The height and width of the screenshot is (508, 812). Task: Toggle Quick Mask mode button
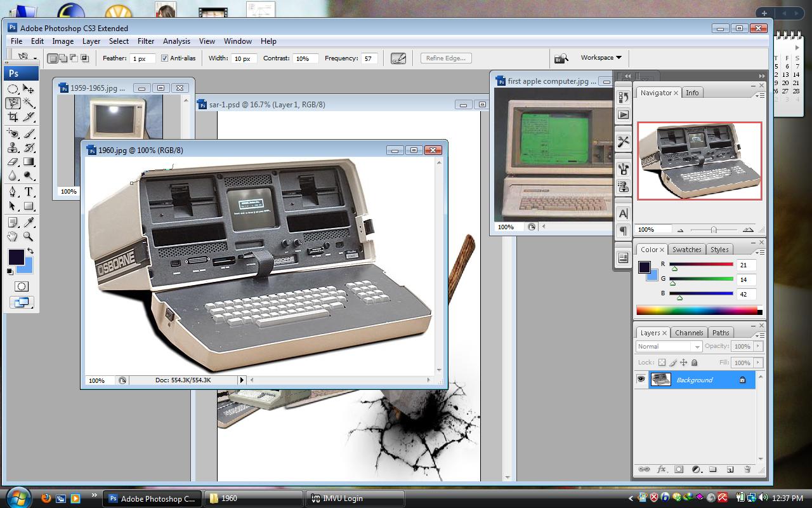(22, 286)
